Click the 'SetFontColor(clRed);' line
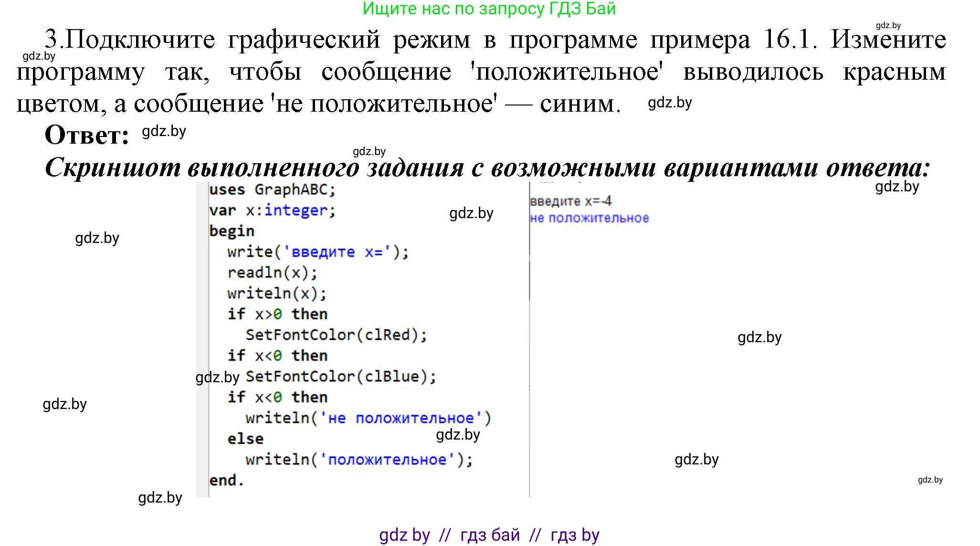980x546 pixels. 337,335
